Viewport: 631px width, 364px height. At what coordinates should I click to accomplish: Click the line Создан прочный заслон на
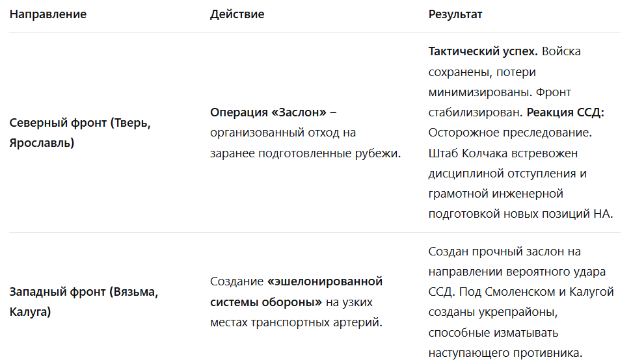[x=505, y=252]
